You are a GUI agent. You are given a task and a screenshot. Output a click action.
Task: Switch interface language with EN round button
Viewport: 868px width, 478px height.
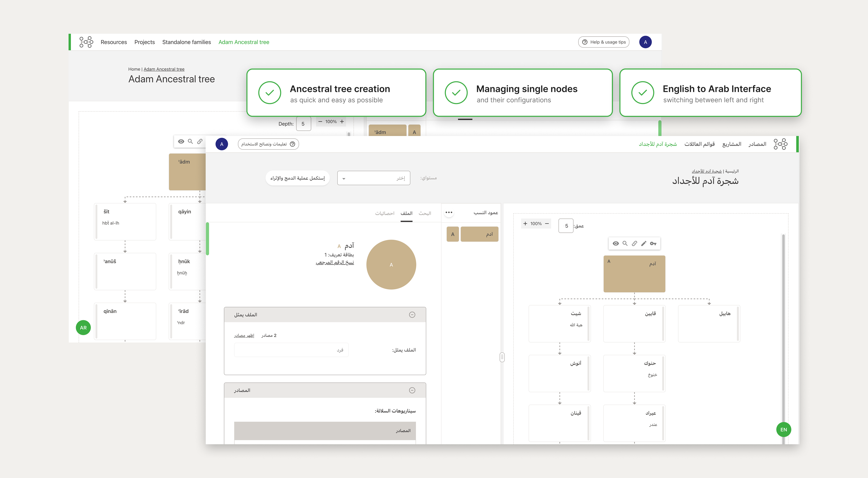(783, 430)
